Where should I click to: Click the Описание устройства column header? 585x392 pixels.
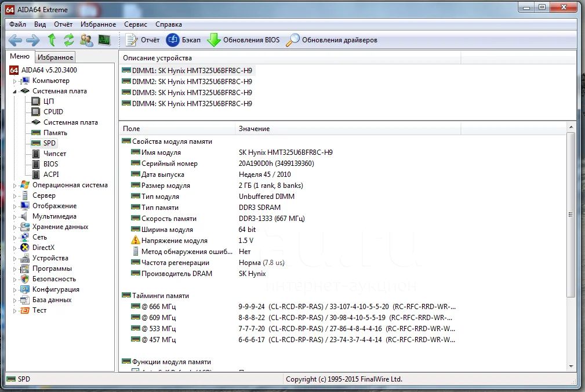tap(290, 58)
